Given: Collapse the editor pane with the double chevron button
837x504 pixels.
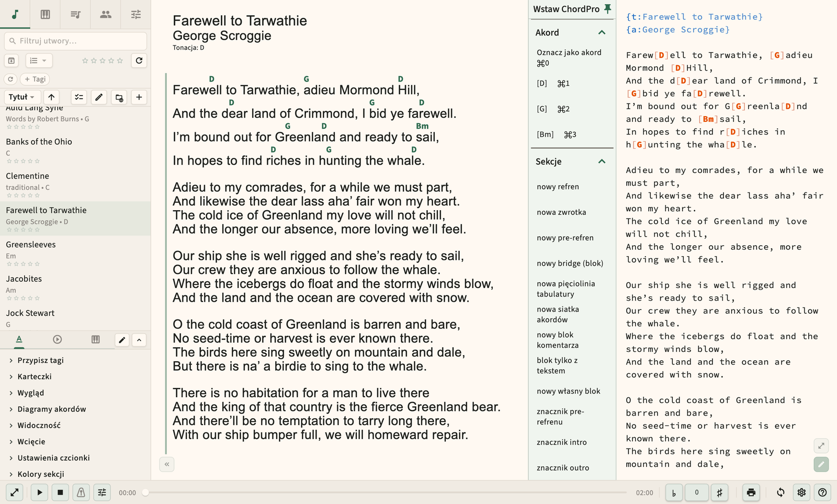Looking at the screenshot, I should click(x=167, y=464).
